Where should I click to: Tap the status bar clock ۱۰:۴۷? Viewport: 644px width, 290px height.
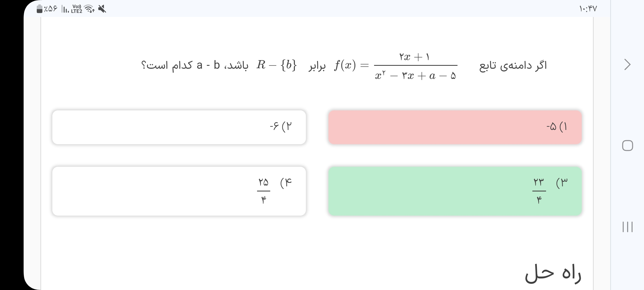click(x=588, y=9)
